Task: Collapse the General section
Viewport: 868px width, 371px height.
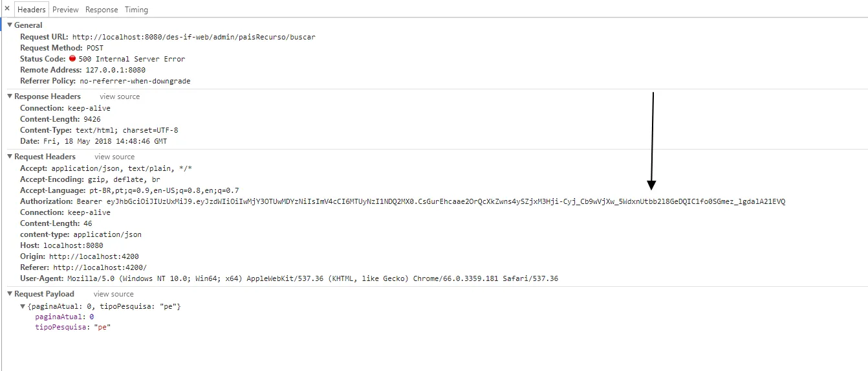Action: pyautogui.click(x=10, y=25)
